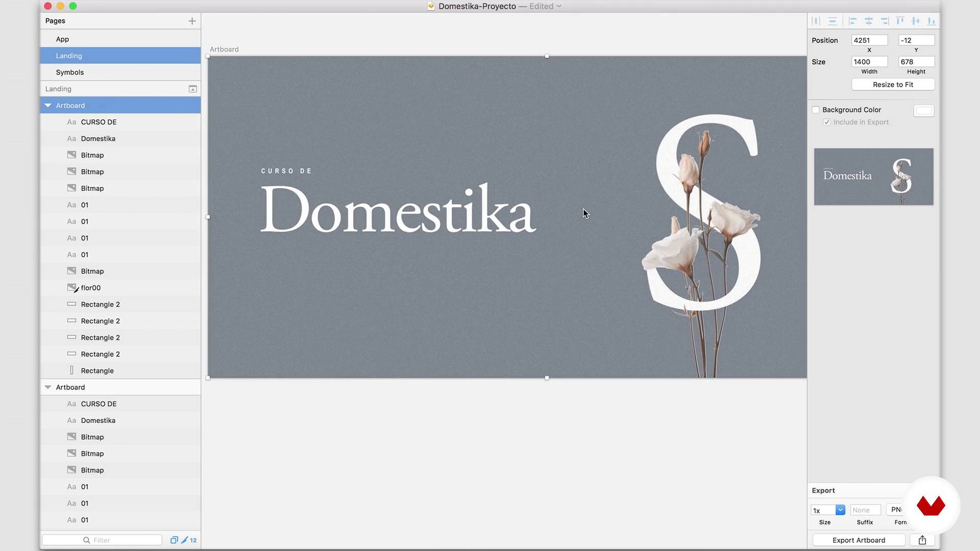
Task: Add a new page with the plus icon
Action: pos(192,21)
